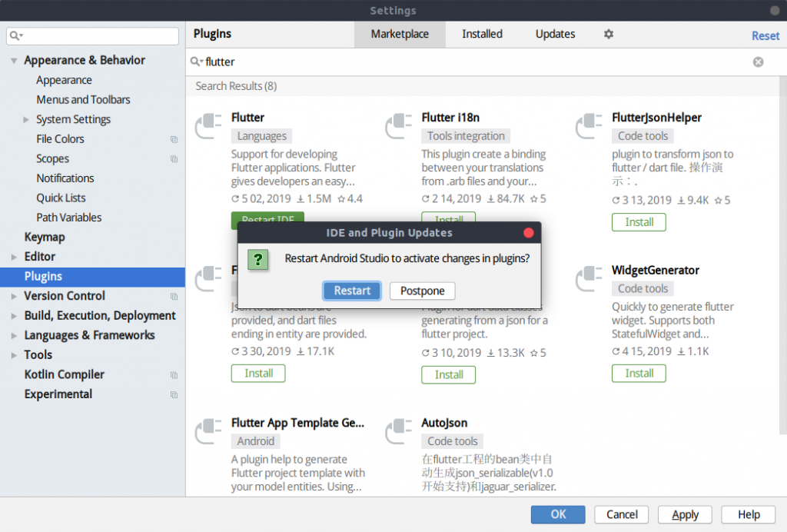Screen dimensions: 787x532
Task: Click the Reset link
Action: [765, 35]
